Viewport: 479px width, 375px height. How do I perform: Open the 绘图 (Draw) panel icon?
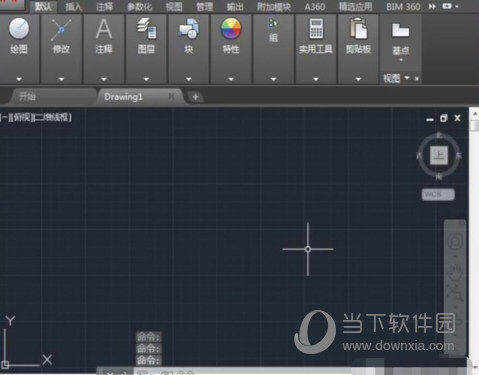coord(19,29)
